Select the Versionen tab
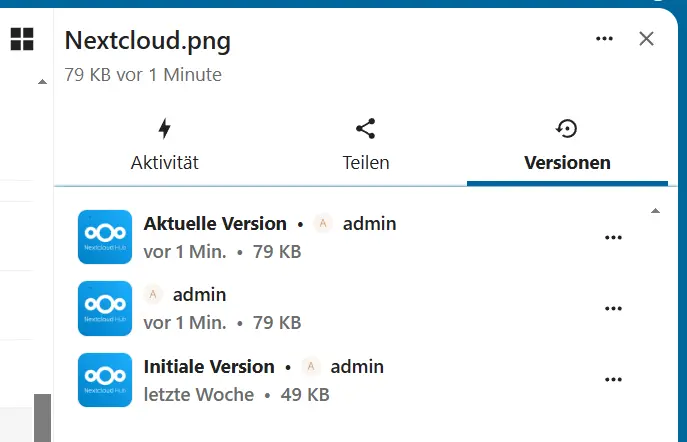The width and height of the screenshot is (687, 442). [567, 145]
